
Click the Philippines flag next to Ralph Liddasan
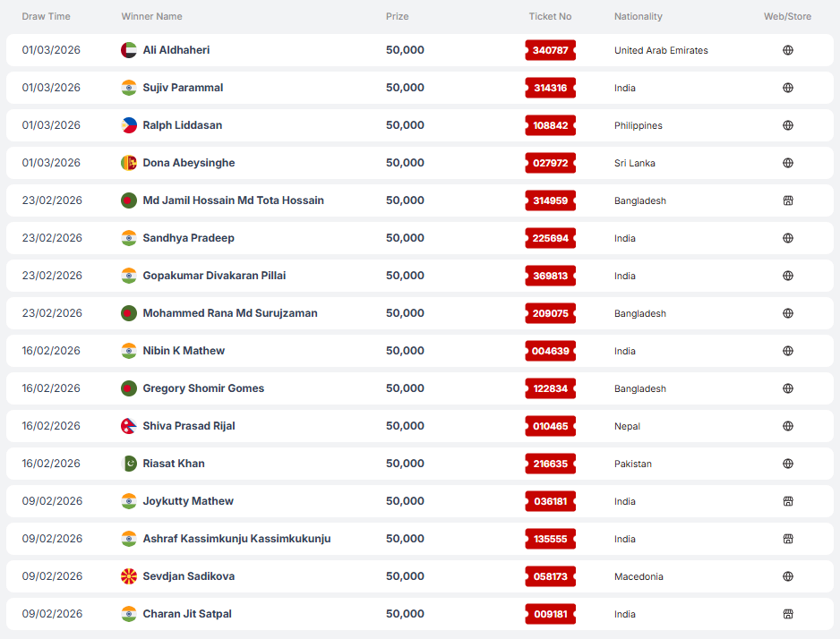pos(129,125)
